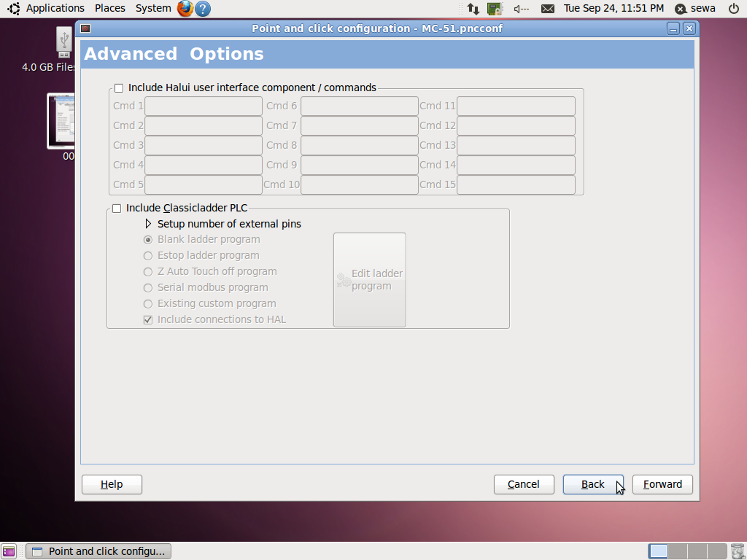Screen dimensions: 747x560
Task: Enable Include Classicladder PLC checkbox
Action: click(117, 209)
